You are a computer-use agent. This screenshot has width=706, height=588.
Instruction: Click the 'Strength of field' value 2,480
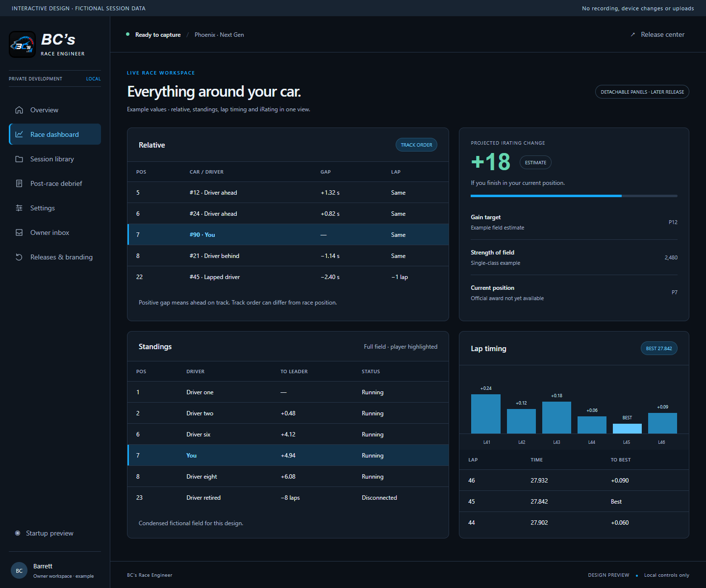click(x=671, y=257)
